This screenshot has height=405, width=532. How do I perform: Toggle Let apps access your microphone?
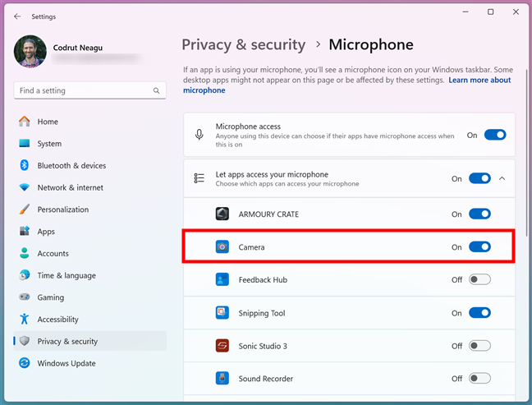coord(479,178)
